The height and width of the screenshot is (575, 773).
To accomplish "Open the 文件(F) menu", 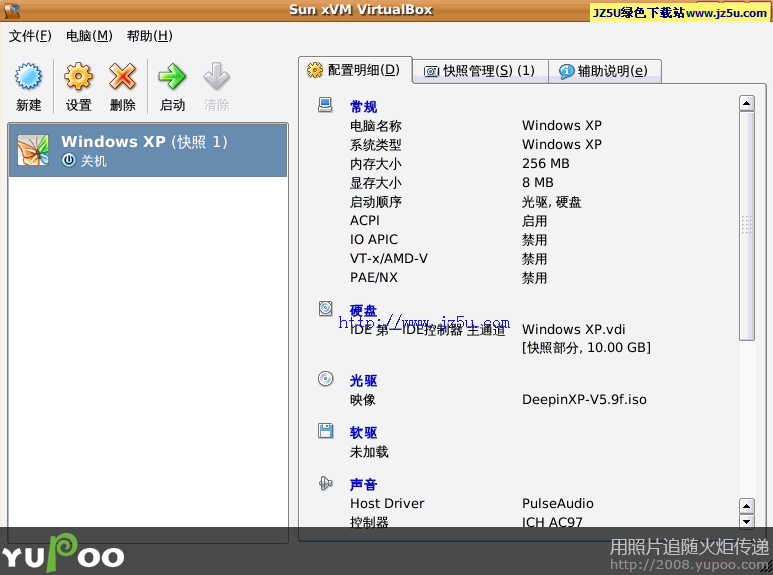I will coord(30,36).
